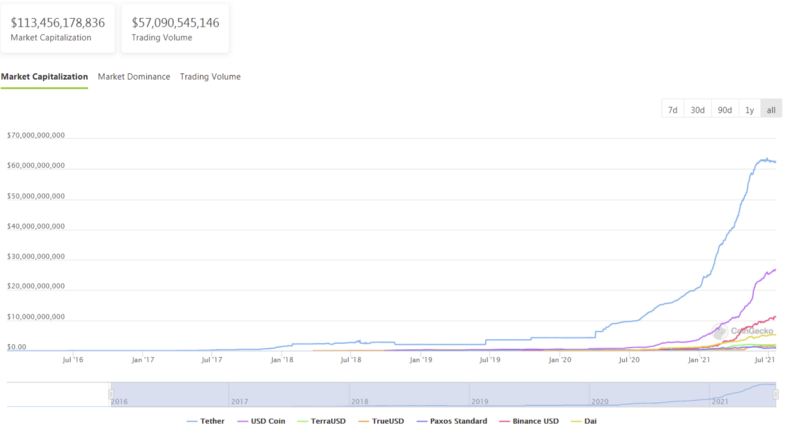800x434 pixels.
Task: Click the 2017 label in the navigator
Action: pyautogui.click(x=239, y=401)
